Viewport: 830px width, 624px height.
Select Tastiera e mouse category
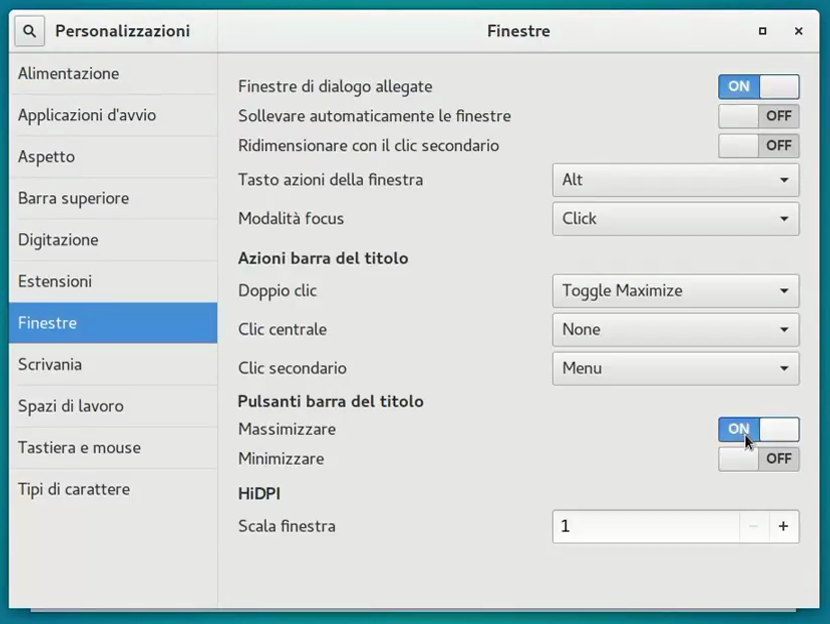(x=79, y=447)
